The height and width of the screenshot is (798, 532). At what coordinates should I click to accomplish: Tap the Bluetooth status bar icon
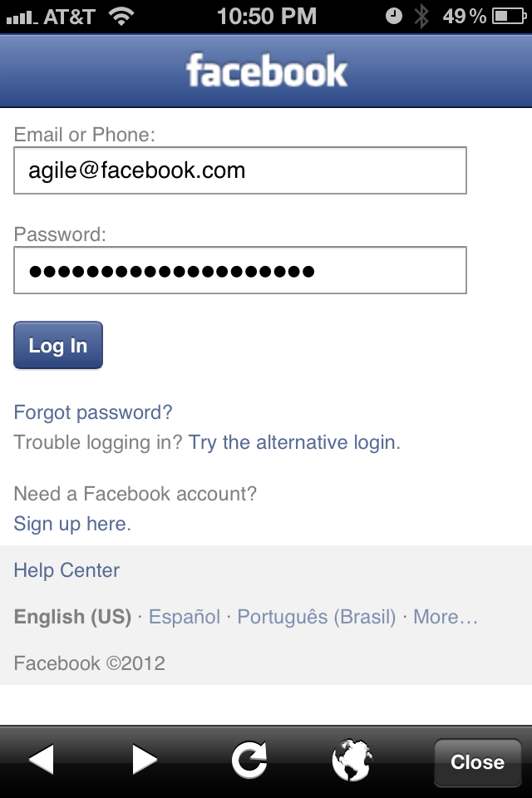pyautogui.click(x=421, y=16)
